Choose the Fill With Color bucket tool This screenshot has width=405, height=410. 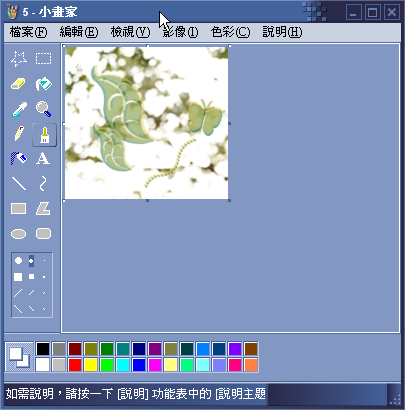coord(44,84)
